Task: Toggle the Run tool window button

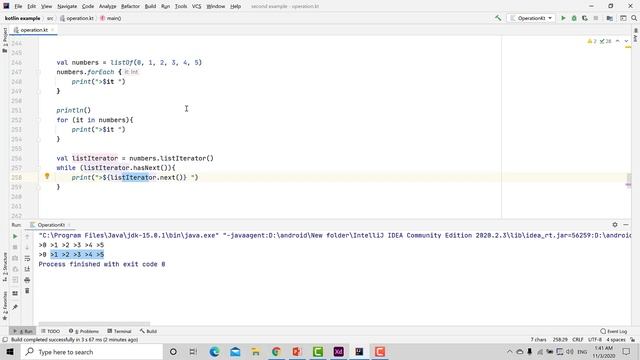Action: pyautogui.click(x=23, y=331)
